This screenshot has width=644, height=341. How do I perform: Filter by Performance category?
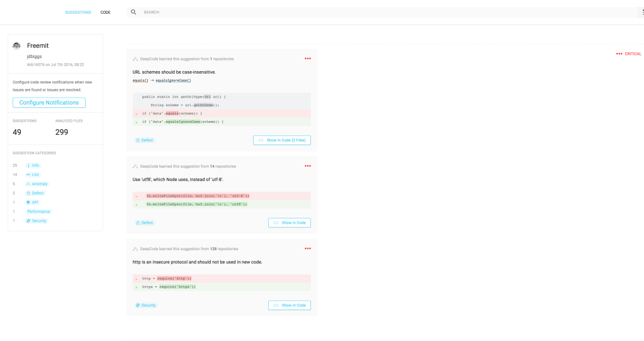tap(38, 211)
